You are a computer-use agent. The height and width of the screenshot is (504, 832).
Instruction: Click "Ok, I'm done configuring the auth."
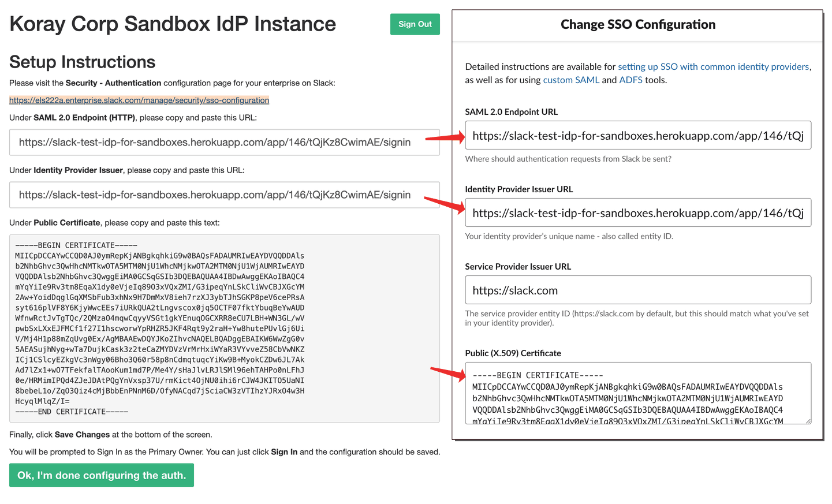pos(101,475)
